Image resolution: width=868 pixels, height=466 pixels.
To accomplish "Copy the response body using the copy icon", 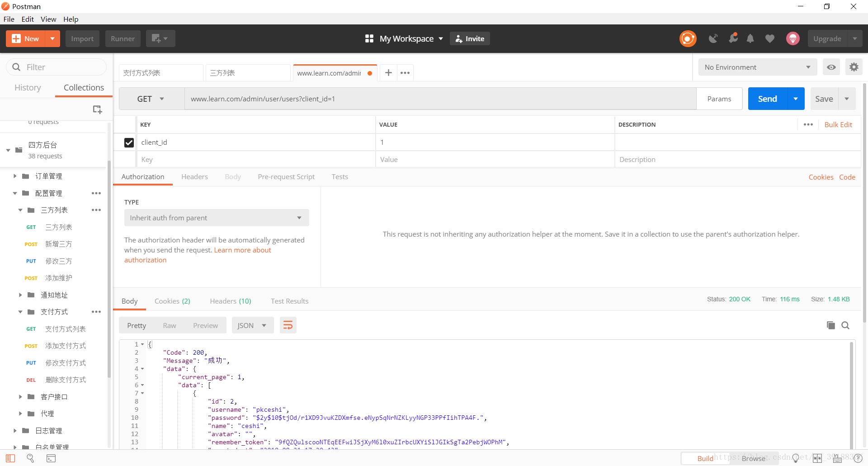I will pyautogui.click(x=830, y=325).
